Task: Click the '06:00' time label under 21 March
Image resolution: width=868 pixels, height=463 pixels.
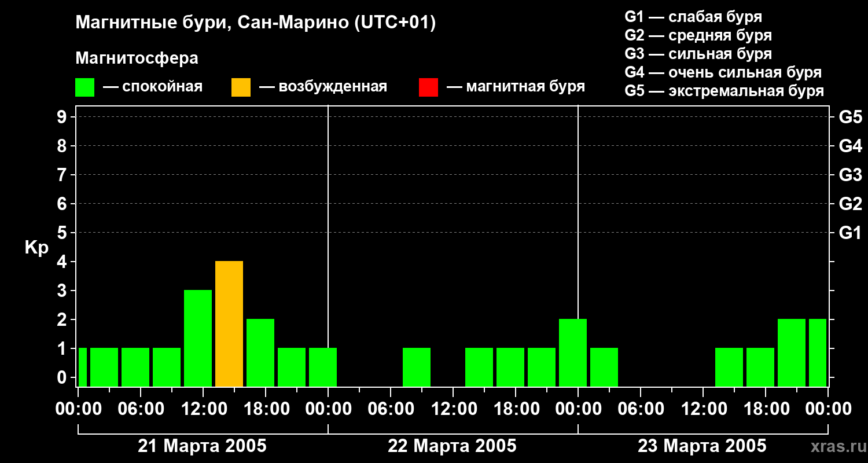Action: click(x=141, y=409)
